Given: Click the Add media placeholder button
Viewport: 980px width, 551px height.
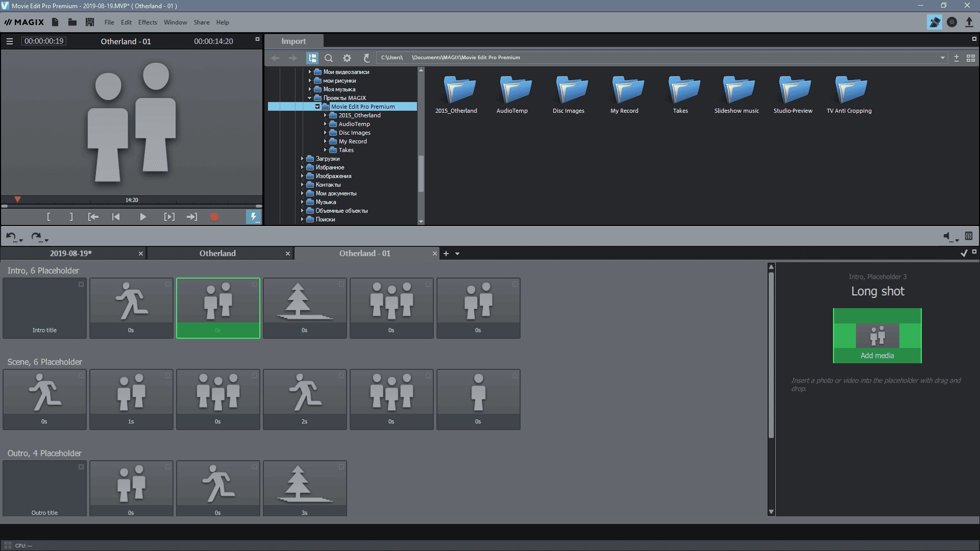Looking at the screenshot, I should click(x=877, y=336).
